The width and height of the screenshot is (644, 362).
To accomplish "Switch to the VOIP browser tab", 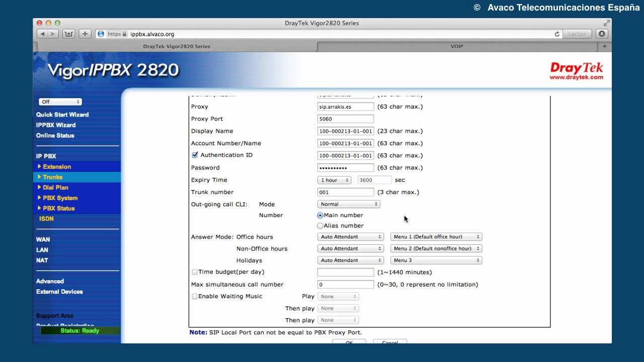I will (456, 46).
